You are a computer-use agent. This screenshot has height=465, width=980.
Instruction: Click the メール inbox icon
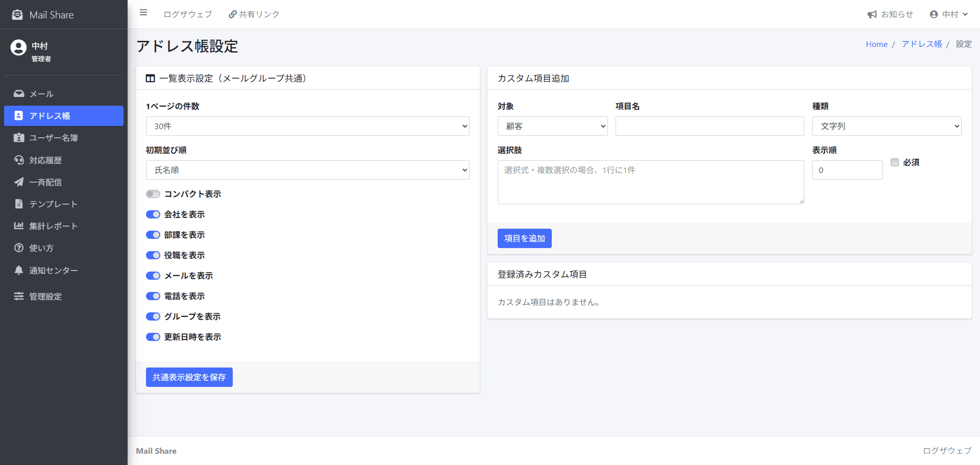(19, 94)
